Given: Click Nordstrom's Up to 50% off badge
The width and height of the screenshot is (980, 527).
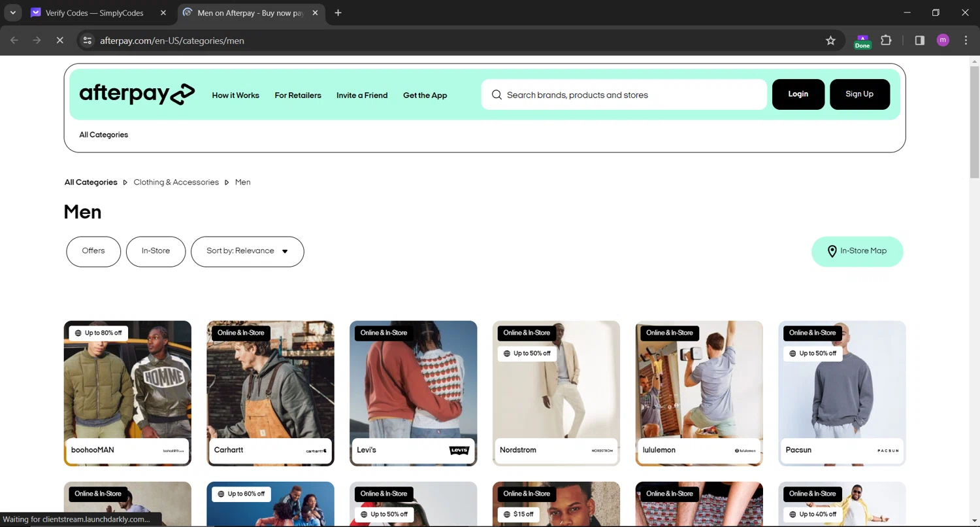Looking at the screenshot, I should [527, 353].
